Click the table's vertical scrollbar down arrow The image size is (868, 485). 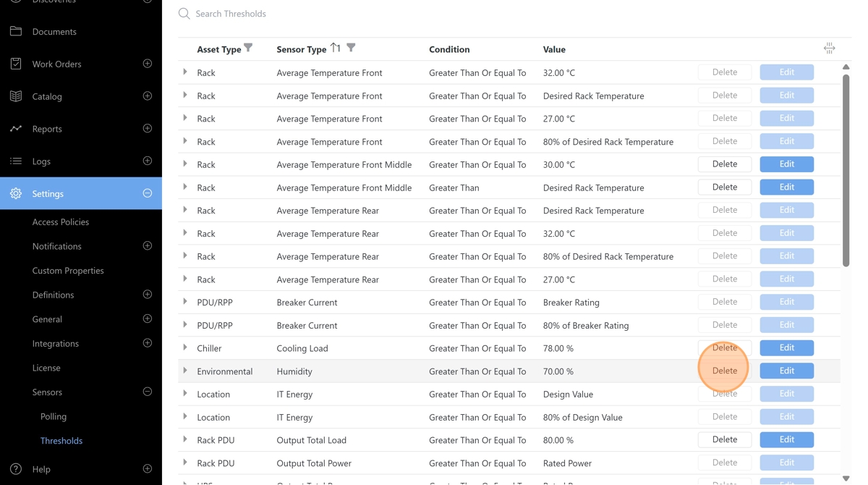click(x=846, y=478)
